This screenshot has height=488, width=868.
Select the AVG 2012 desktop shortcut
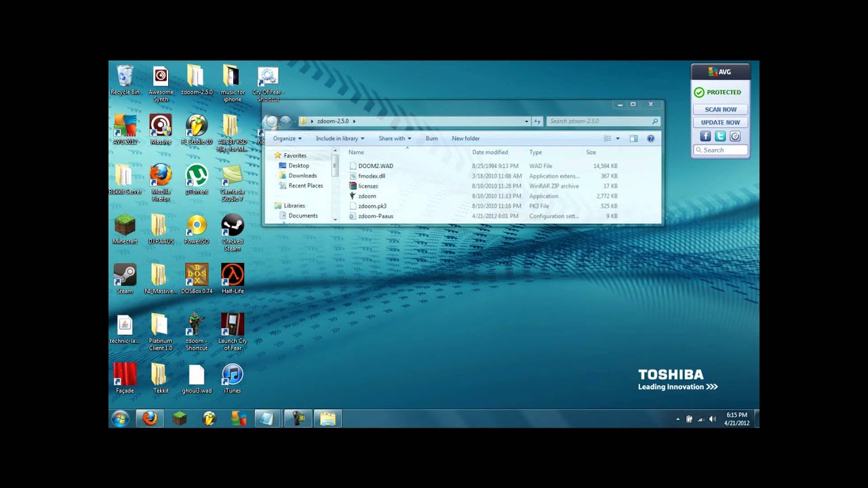coord(125,130)
